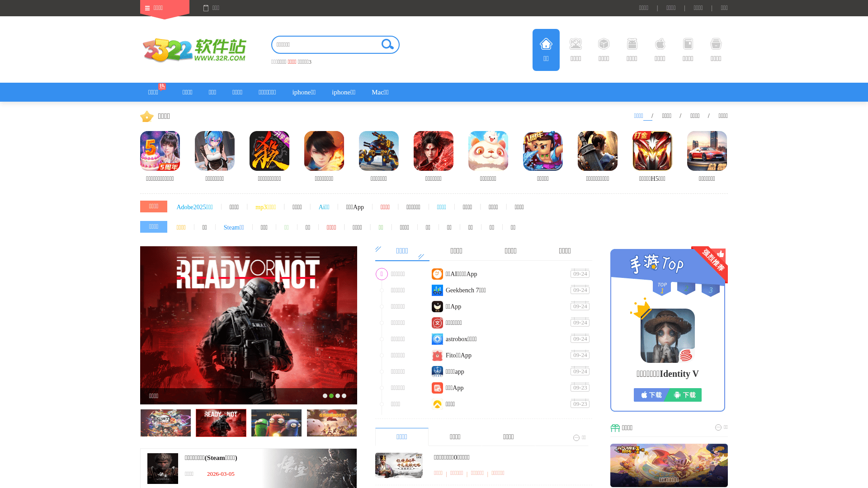Screen dimensions: 868x488
Task: Open the Identity V title link
Action: [668, 374]
